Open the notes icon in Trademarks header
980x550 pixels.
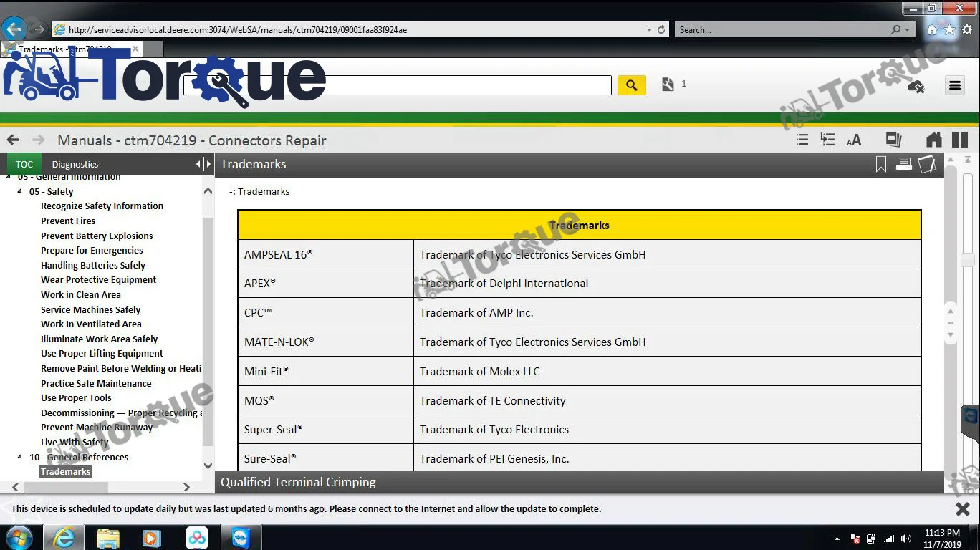(927, 164)
